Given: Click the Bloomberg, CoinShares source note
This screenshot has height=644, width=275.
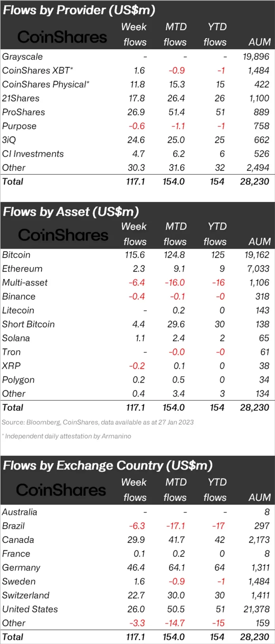Looking at the screenshot, I should [98, 422].
